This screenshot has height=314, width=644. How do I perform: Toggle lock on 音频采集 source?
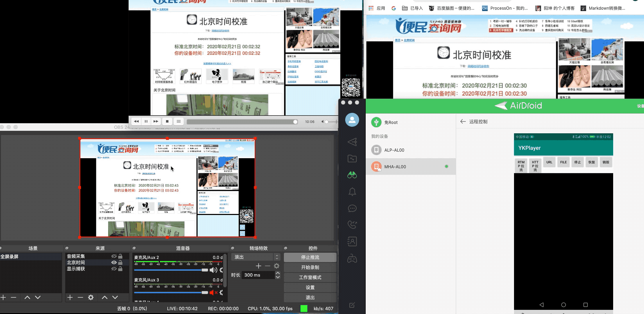(120, 256)
